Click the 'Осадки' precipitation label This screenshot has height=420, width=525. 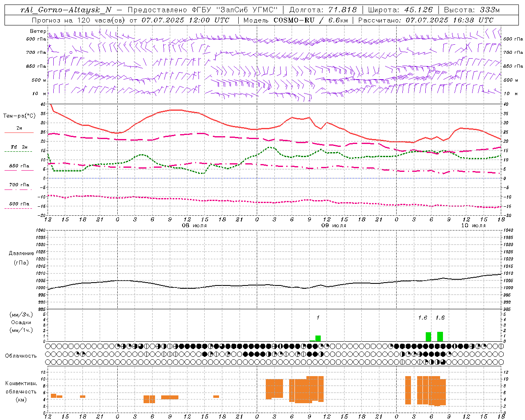click(21, 322)
